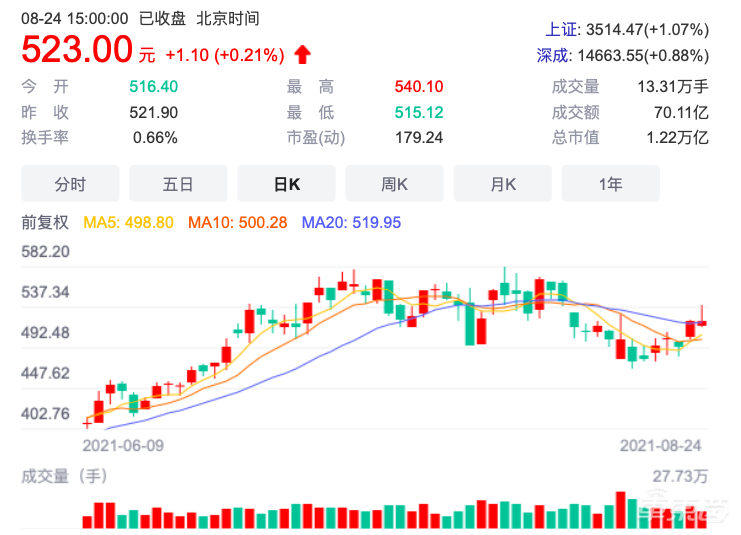The image size is (741, 535).
Task: Show the 1年 one-year chart
Action: (x=610, y=184)
